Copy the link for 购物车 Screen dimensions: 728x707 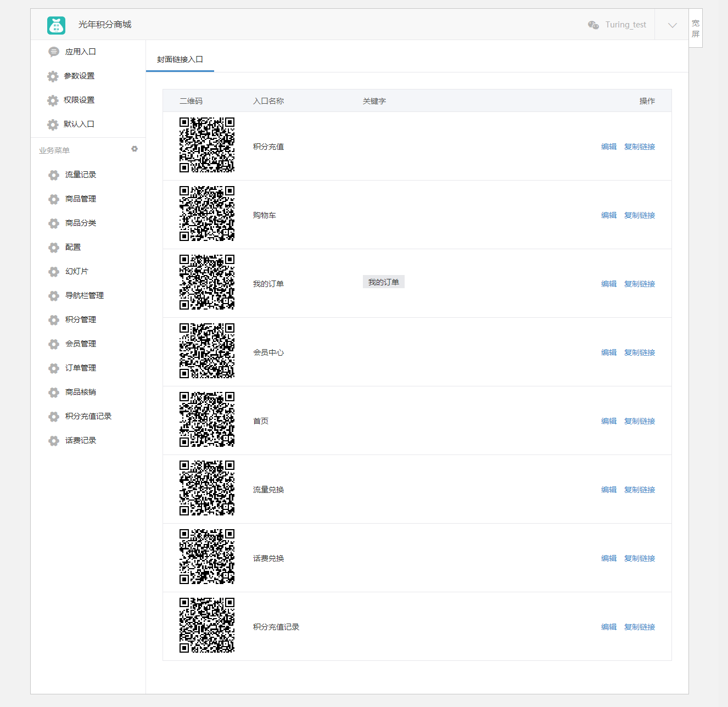tap(640, 215)
